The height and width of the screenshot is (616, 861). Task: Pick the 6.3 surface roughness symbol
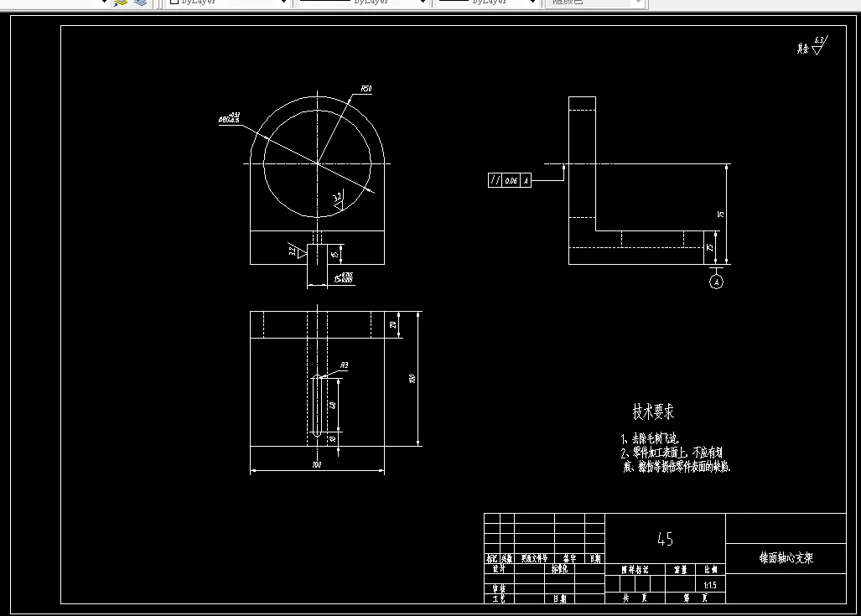[819, 45]
